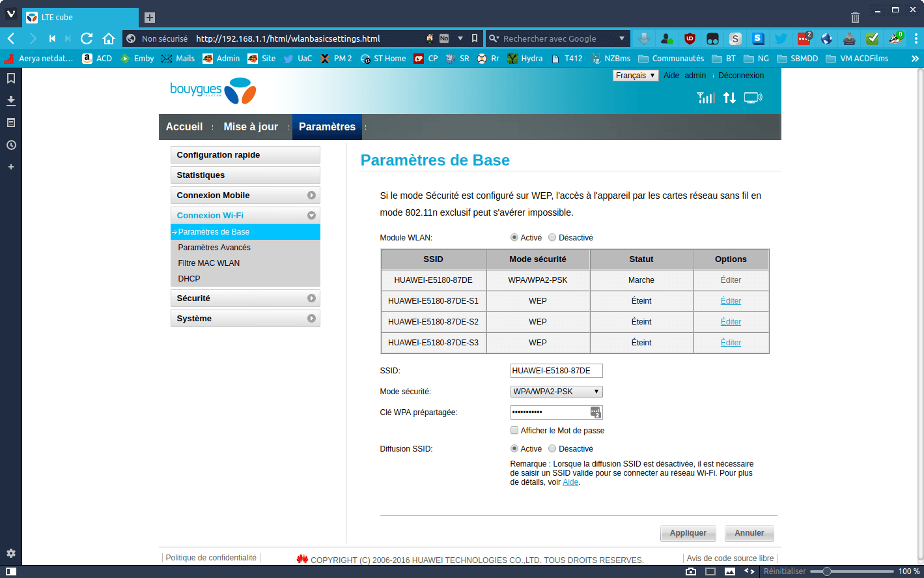Screen dimensions: 924x578
Task: Reload the page with the refresh icon
Action: (x=87, y=38)
